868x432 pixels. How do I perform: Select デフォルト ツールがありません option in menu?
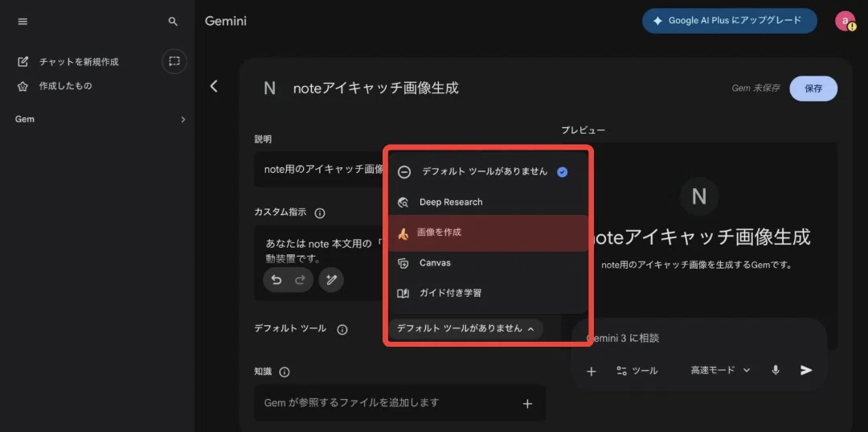point(488,171)
